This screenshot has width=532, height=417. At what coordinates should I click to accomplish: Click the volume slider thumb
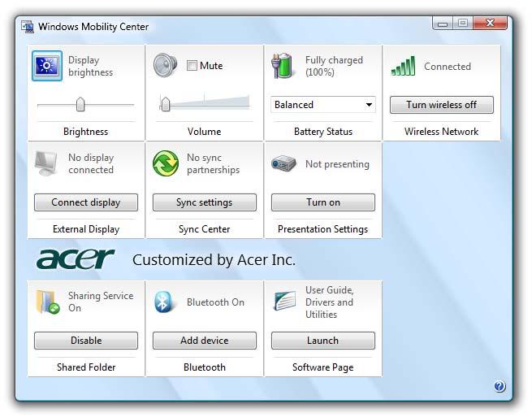pyautogui.click(x=165, y=104)
